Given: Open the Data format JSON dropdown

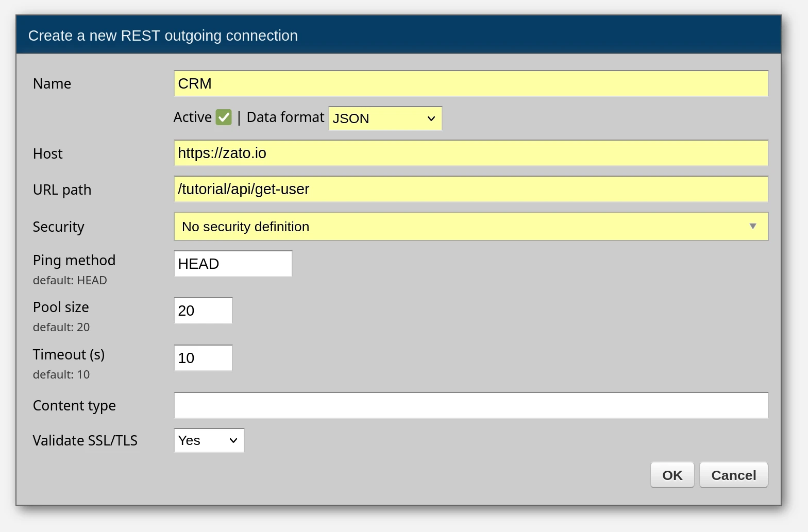Looking at the screenshot, I should pyautogui.click(x=385, y=118).
